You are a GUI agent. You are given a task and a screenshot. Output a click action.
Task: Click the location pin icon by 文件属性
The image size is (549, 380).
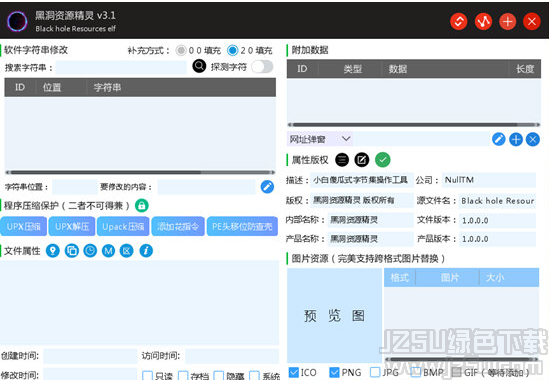click(53, 251)
